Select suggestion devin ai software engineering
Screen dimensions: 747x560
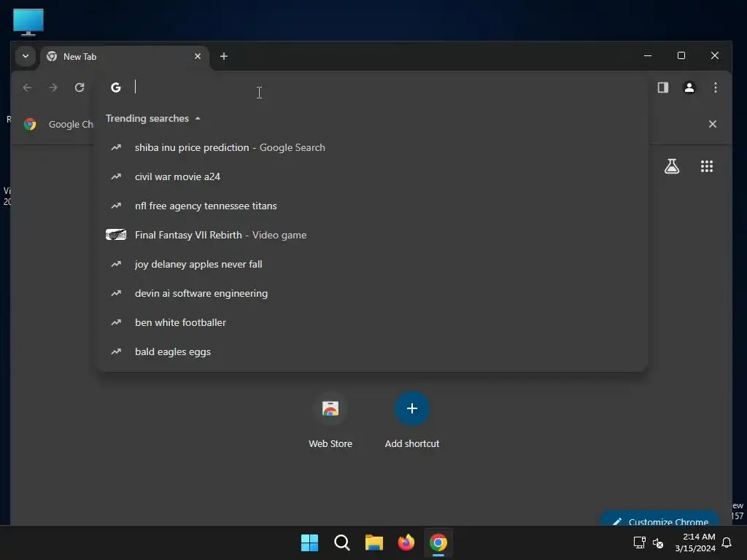[371, 293]
